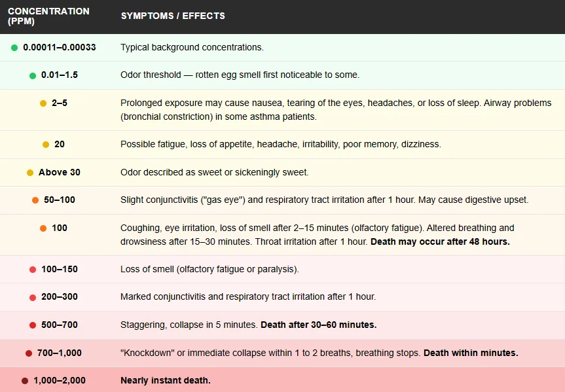Click the Symptoms / Effects column header
The width and height of the screenshot is (565, 392).
(x=173, y=16)
